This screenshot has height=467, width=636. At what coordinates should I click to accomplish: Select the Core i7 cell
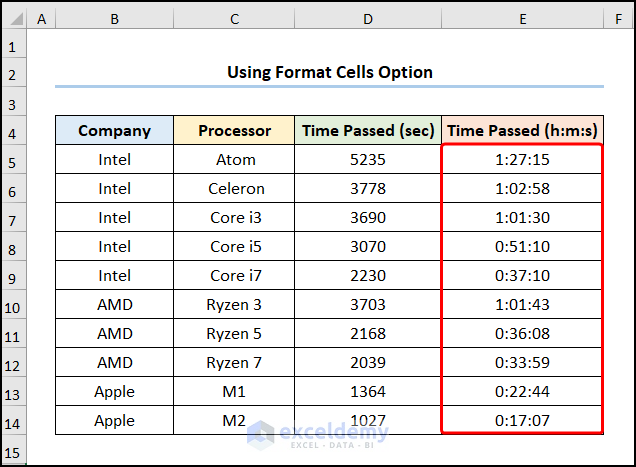[235, 276]
